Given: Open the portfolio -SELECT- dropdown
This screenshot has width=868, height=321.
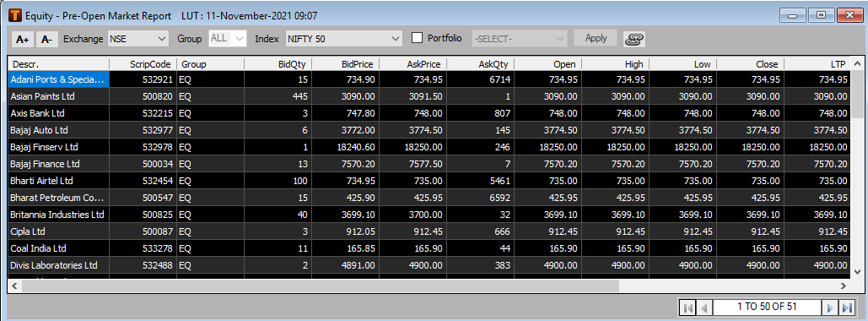Looking at the screenshot, I should [x=520, y=39].
